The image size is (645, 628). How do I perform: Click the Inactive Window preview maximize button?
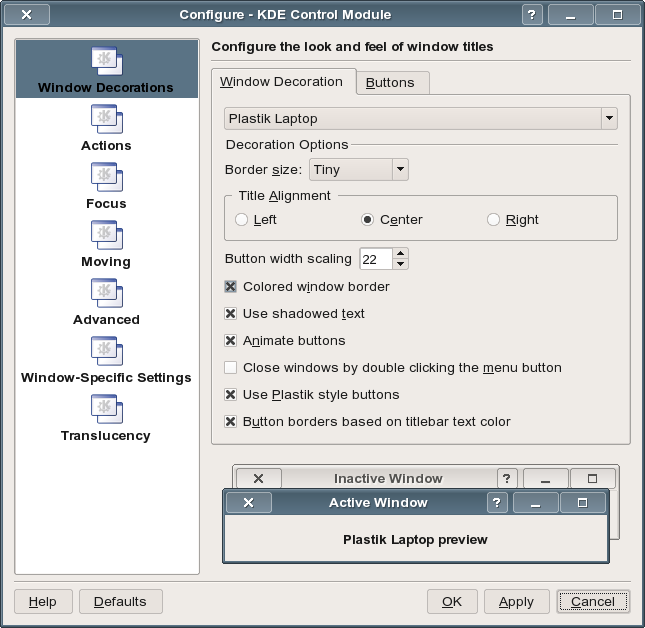coord(592,478)
